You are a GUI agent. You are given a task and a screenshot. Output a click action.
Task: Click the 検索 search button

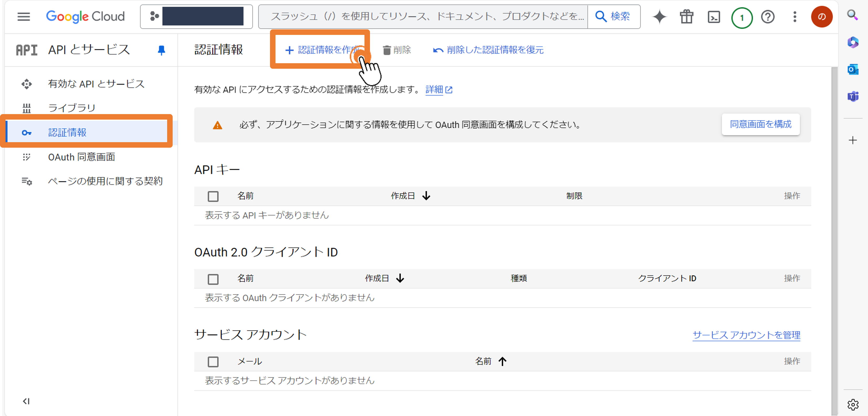coord(613,17)
